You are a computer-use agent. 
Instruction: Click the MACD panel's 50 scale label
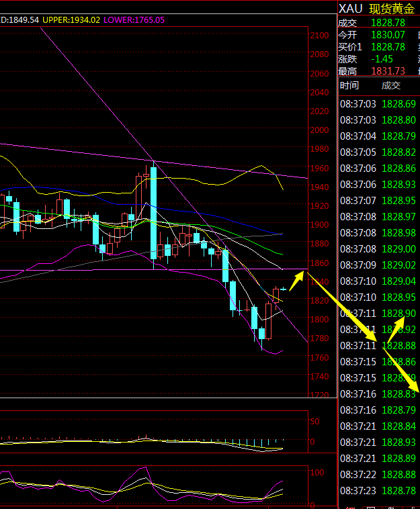point(314,421)
